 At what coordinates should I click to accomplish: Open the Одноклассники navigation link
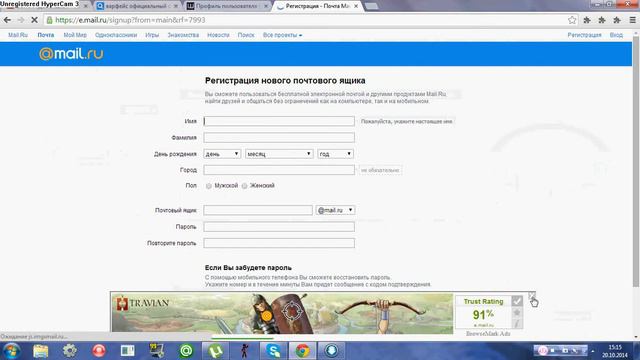pos(116,35)
